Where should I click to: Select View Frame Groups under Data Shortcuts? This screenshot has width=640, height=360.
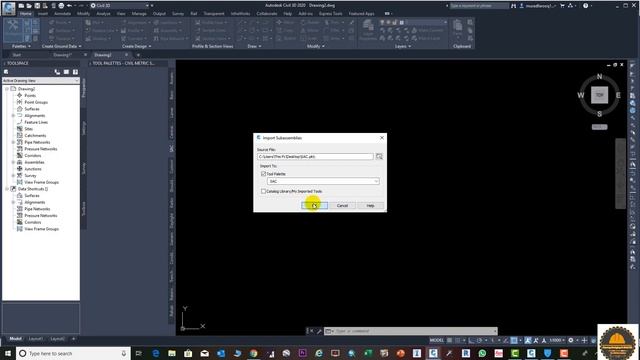[41, 229]
